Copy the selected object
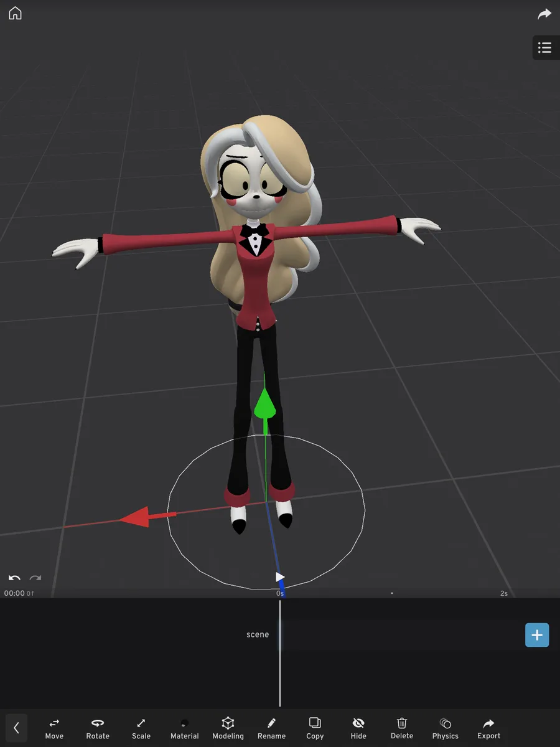Screen dimensions: 560x747 tap(315, 728)
